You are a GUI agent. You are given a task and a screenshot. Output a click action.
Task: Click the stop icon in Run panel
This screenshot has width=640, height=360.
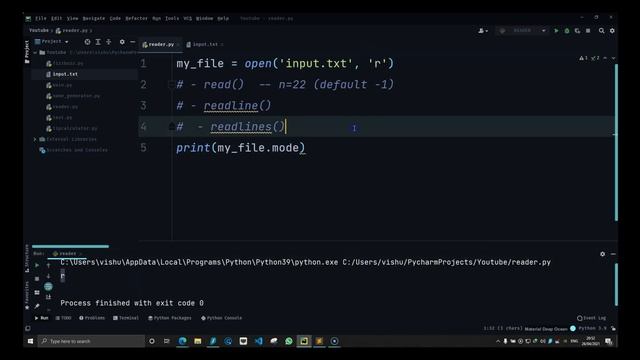(37, 279)
